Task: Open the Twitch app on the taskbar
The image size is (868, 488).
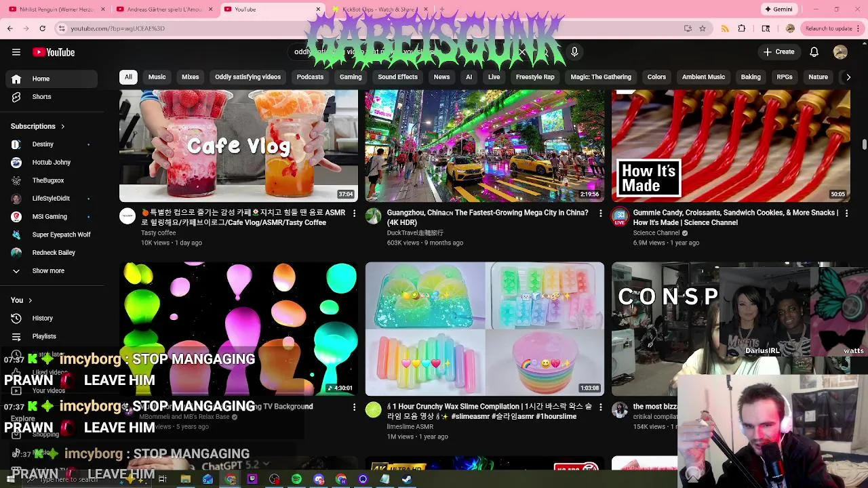Action: coord(252,479)
